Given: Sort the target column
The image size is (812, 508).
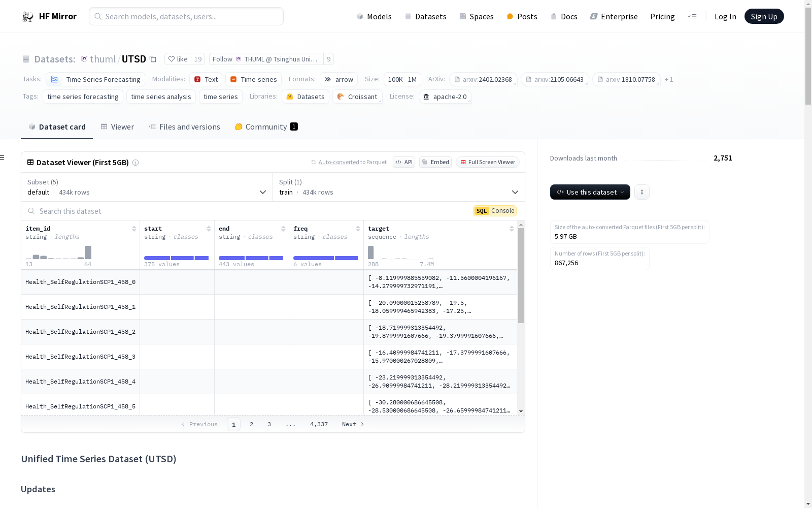Looking at the screenshot, I should [512, 229].
